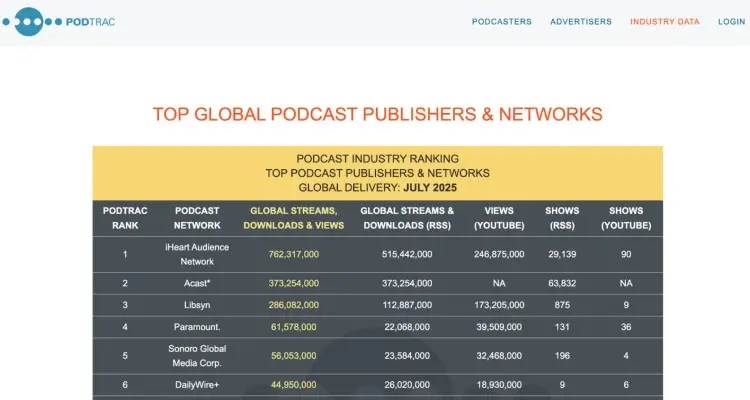
Task: Click the 29,139 shows value
Action: (562, 255)
